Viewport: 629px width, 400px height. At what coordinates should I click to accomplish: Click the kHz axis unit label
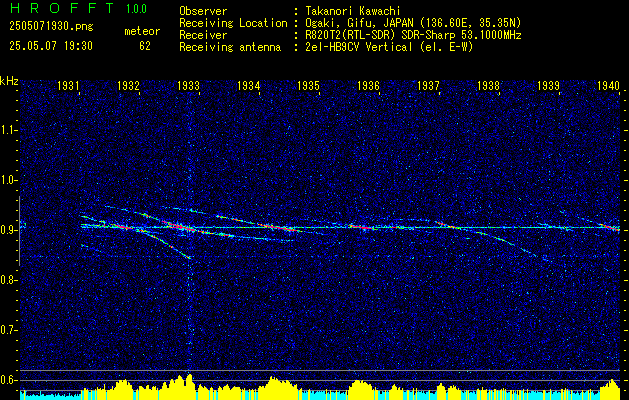point(9,81)
